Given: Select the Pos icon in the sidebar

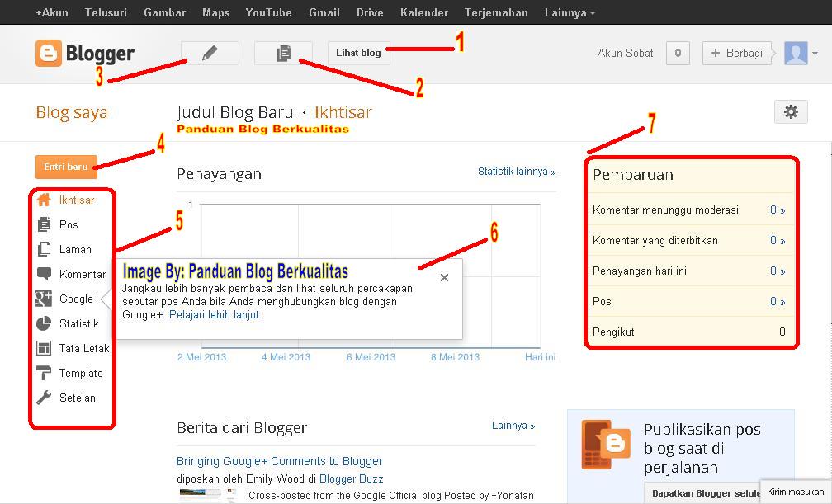Looking at the screenshot, I should click(45, 224).
